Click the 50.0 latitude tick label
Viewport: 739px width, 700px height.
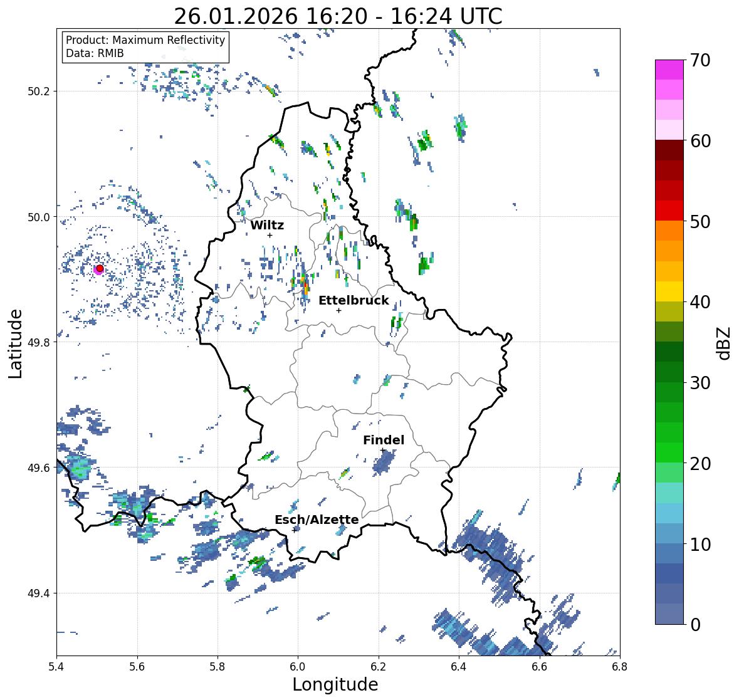(x=39, y=217)
